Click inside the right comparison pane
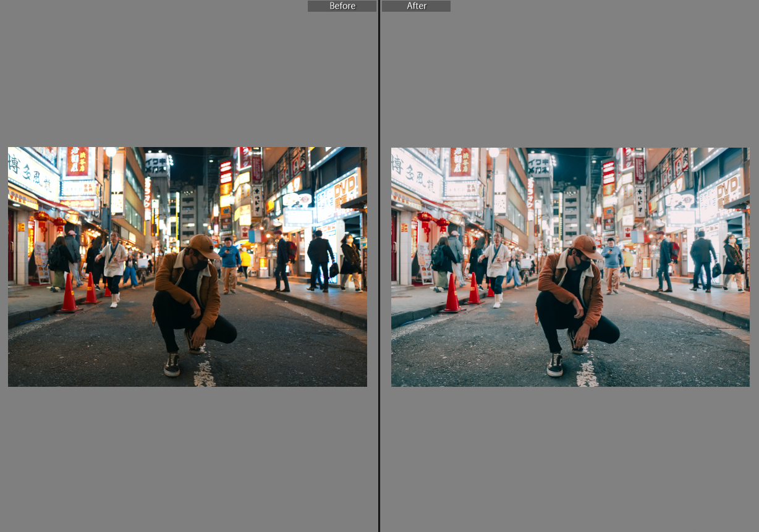This screenshot has height=532, width=759. point(570,266)
